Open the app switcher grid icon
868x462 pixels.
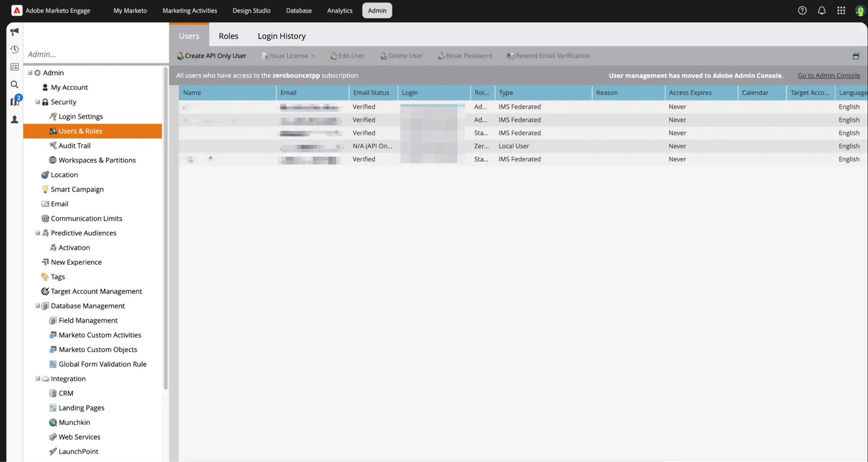pyautogui.click(x=841, y=11)
